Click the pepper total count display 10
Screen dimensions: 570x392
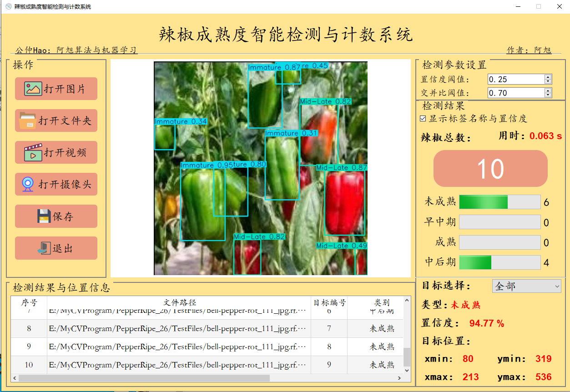pyautogui.click(x=490, y=168)
